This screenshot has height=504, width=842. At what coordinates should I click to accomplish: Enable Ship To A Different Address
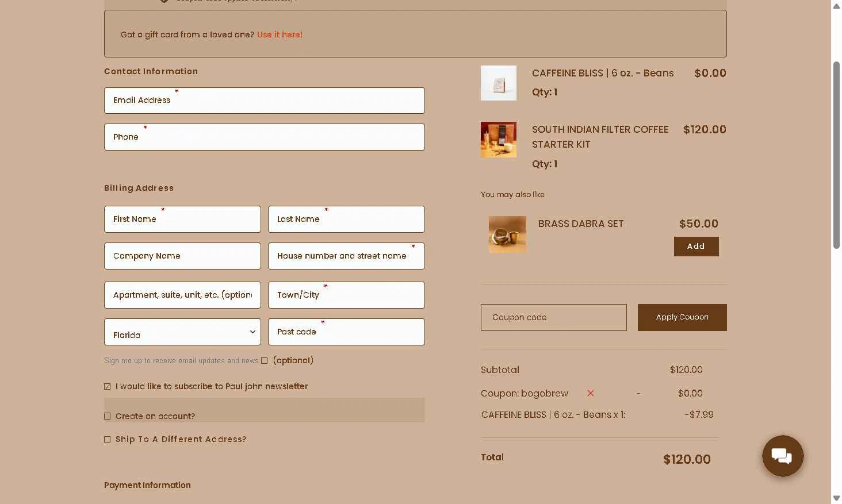coord(107,440)
